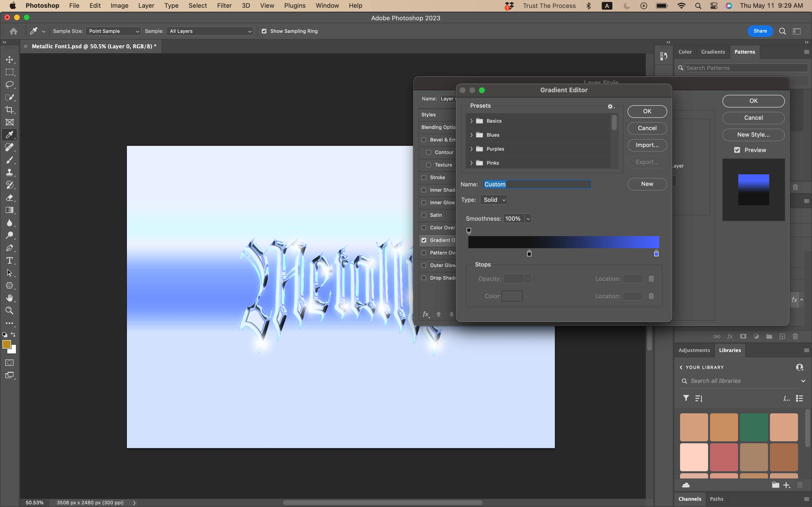Disable Show Sampling Ring checkbox
812x507 pixels.
point(264,31)
